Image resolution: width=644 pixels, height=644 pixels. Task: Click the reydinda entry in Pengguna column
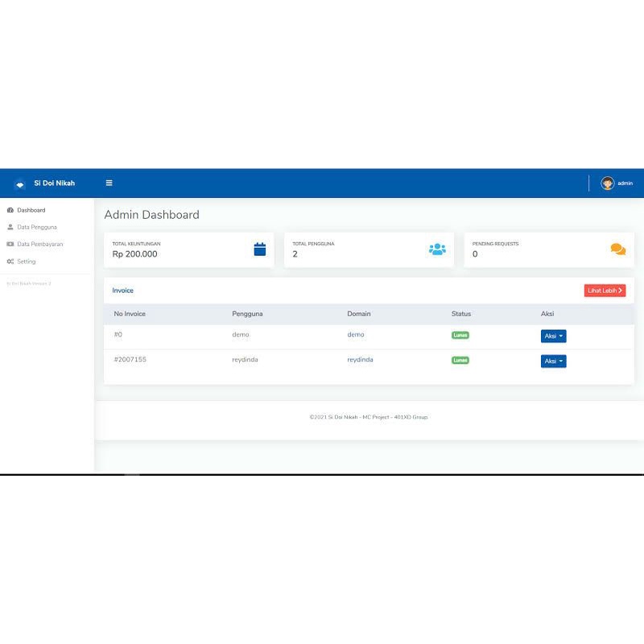pyautogui.click(x=245, y=359)
